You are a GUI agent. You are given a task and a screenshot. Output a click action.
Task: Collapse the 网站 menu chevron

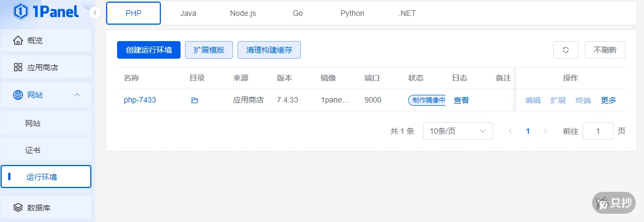[77, 95]
